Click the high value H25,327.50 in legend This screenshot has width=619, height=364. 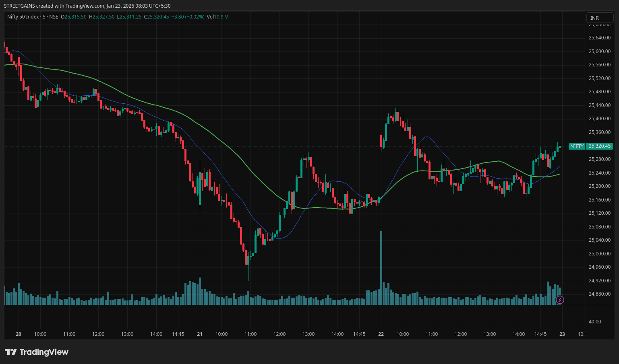[x=102, y=17]
